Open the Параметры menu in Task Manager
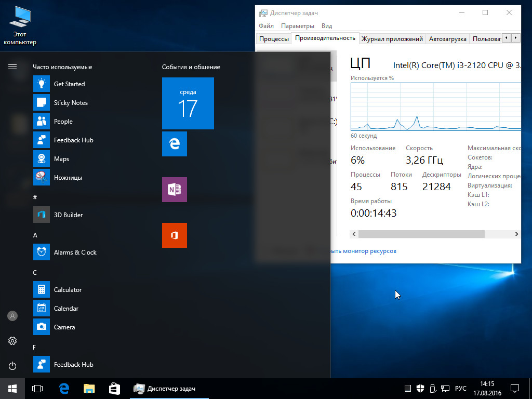This screenshot has width=532, height=399. pos(297,26)
